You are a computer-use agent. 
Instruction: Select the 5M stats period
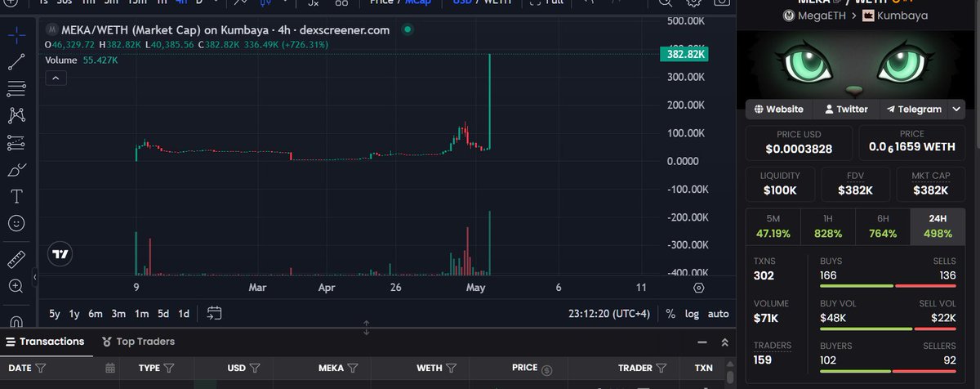[x=773, y=226]
